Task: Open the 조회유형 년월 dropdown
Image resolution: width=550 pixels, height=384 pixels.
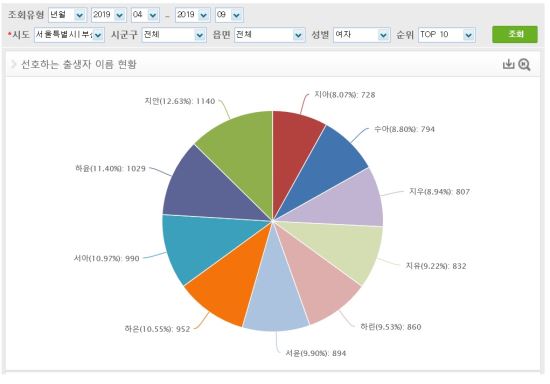Action: (x=67, y=15)
